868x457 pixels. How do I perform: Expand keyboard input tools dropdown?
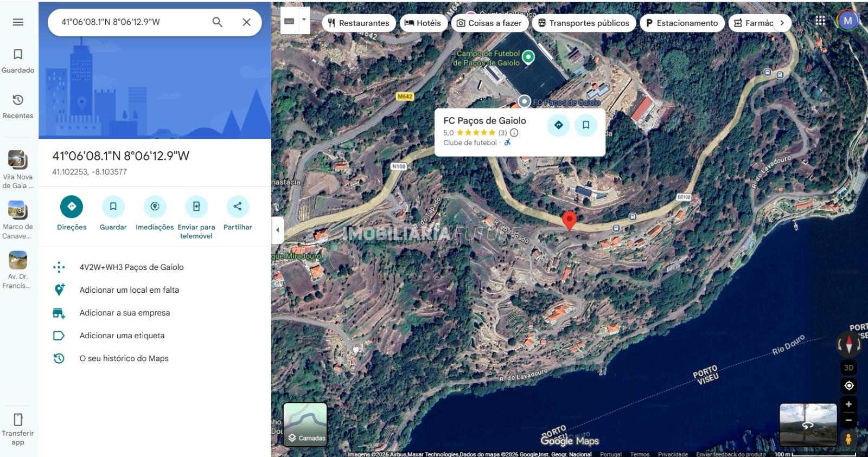(304, 20)
